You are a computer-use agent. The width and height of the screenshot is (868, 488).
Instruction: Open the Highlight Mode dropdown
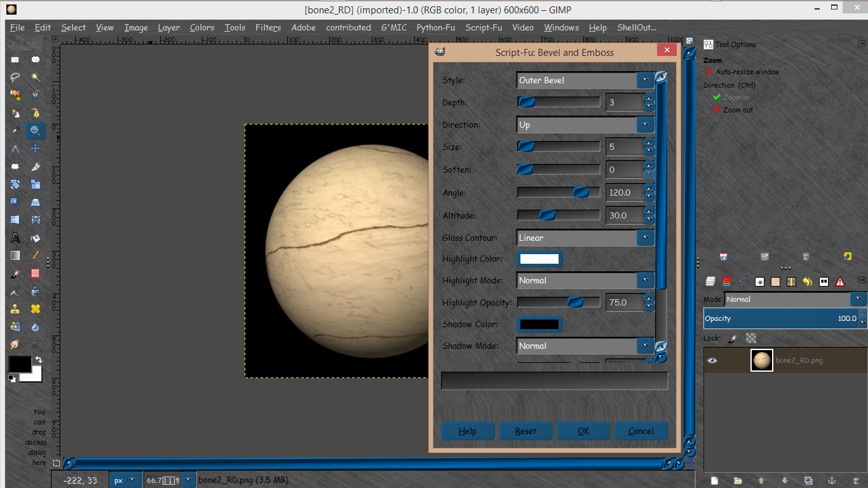[x=585, y=280]
